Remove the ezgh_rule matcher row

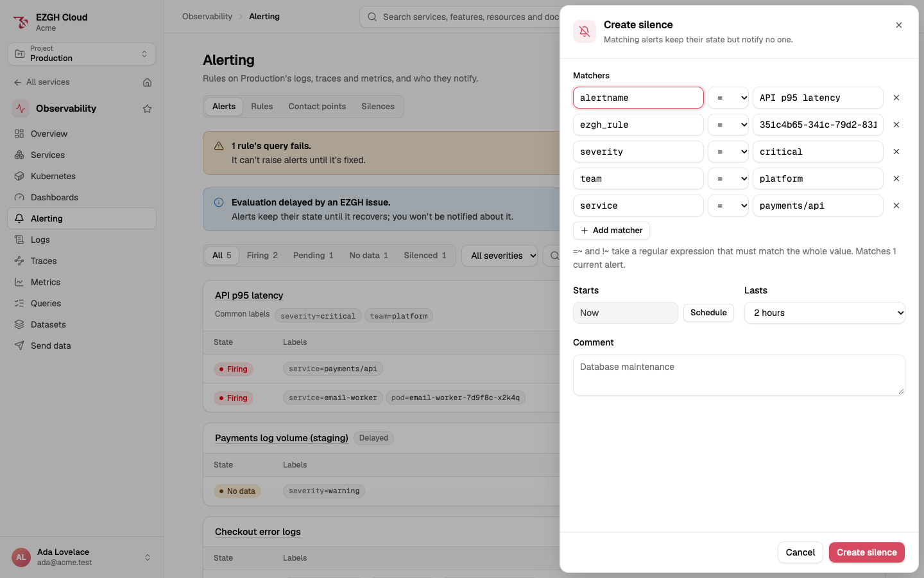tap(896, 125)
